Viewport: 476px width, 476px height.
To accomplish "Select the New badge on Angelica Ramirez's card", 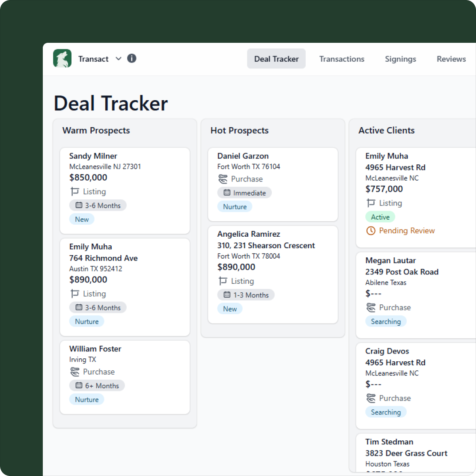I will point(230,309).
